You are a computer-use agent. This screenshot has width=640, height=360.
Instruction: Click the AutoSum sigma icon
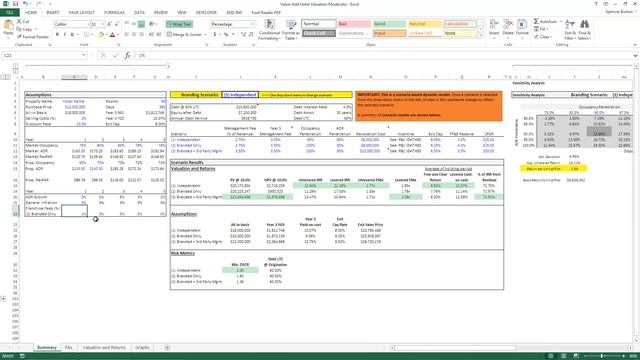[x=536, y=21]
